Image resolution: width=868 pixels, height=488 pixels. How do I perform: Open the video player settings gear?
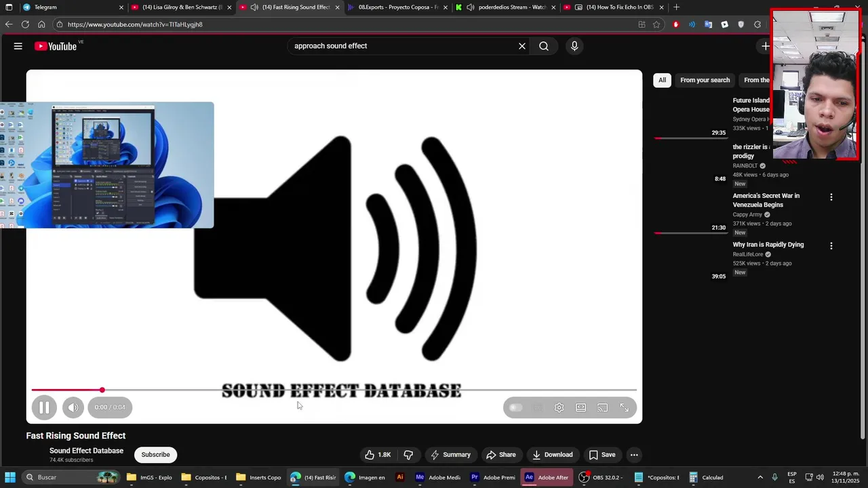pos(559,407)
